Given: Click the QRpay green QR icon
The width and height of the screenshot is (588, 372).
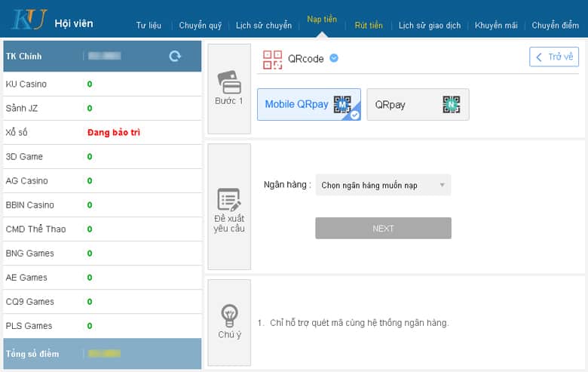Looking at the screenshot, I should click(x=451, y=104).
